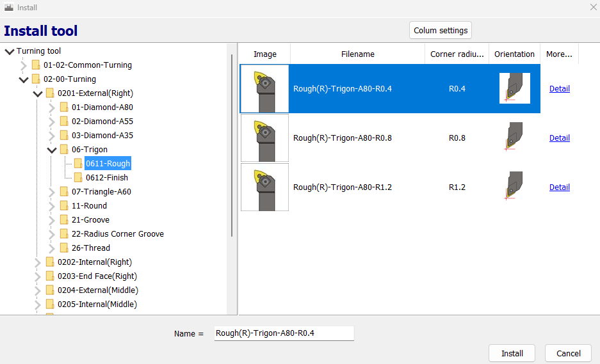Click the 0611-Rough folder icon
Viewport: 600px width, 364px height.
78,164
